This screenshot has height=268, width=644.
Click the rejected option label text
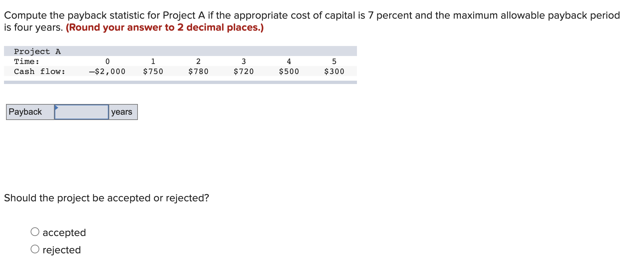61,249
